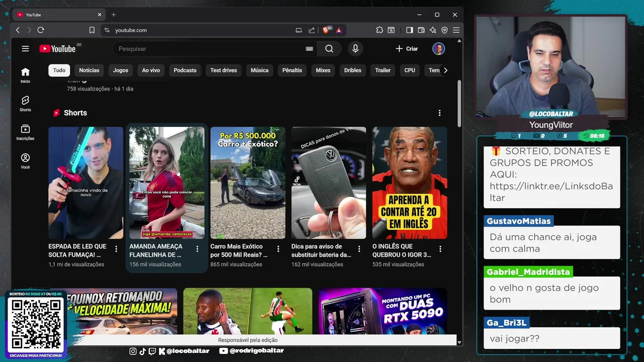Select the Dribles filter chip
The width and height of the screenshot is (644, 362).
coord(353,70)
